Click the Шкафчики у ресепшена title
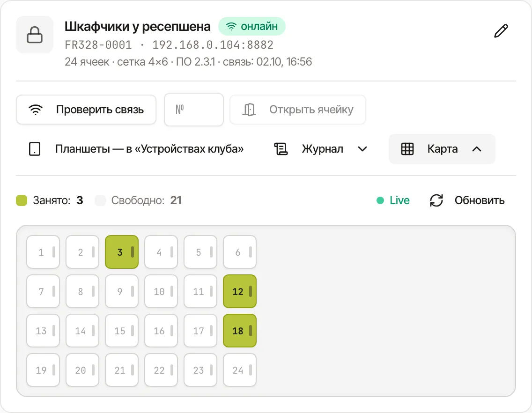Screen dimensions: 532x413 137,27
